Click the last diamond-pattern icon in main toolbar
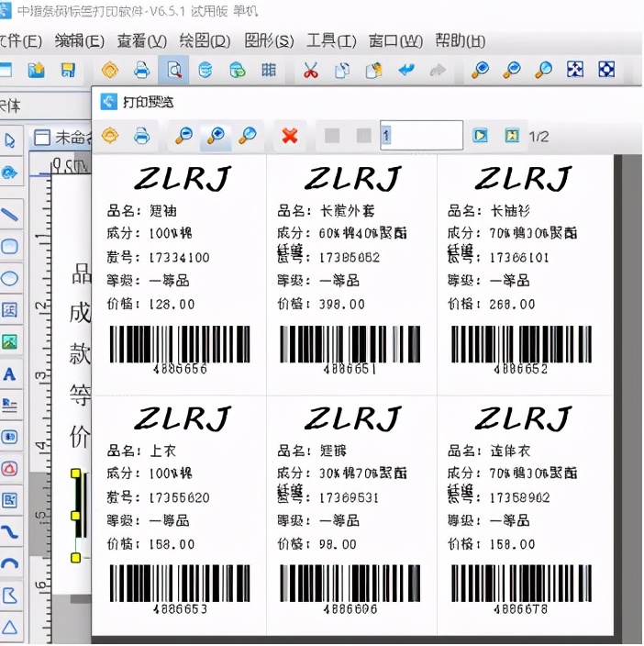Image resolution: width=644 pixels, height=646 pixels. [x=606, y=70]
